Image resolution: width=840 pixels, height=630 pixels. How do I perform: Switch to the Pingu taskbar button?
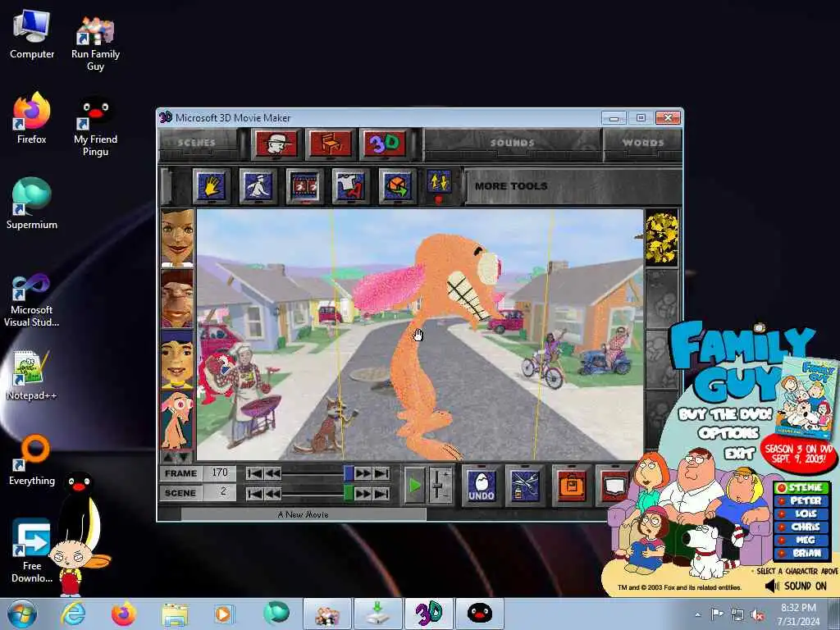(479, 614)
